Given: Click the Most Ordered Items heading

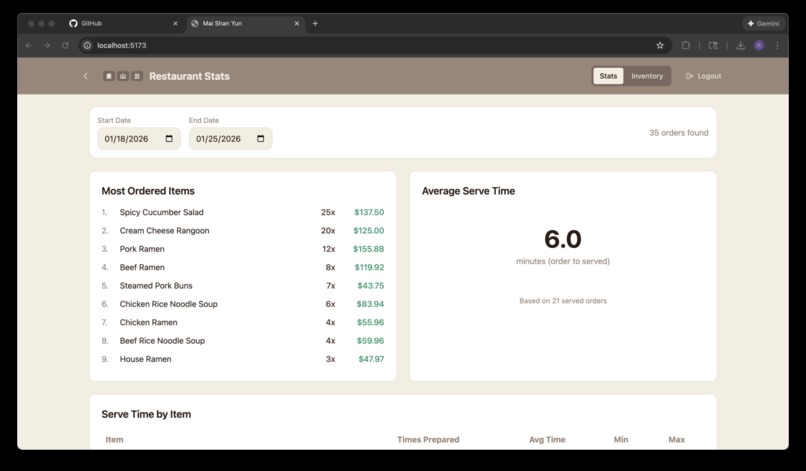Looking at the screenshot, I should 148,191.
